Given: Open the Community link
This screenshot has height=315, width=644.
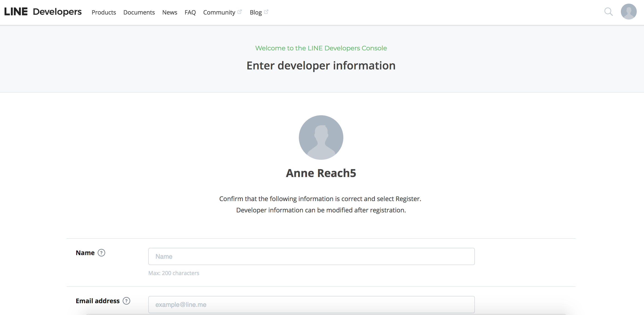Looking at the screenshot, I should pyautogui.click(x=219, y=12).
